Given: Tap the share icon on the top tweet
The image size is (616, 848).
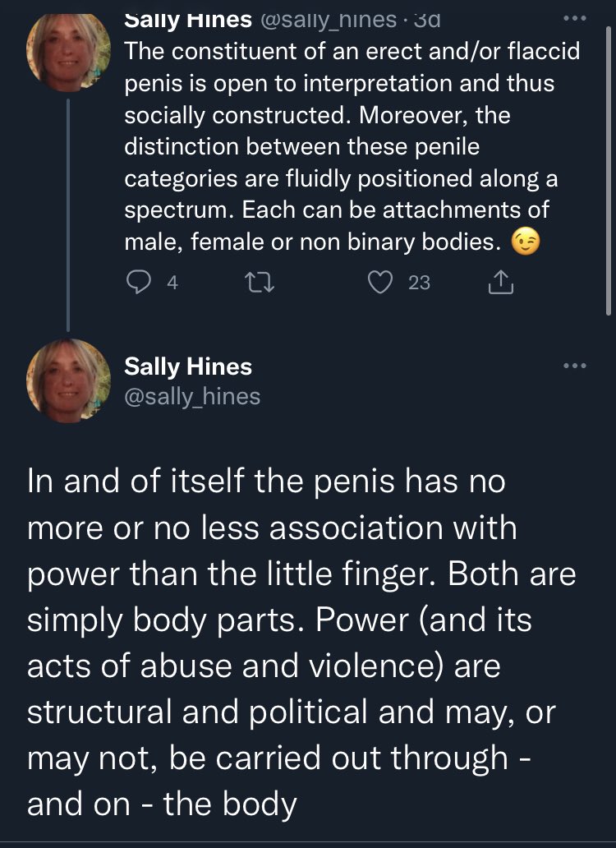Looking at the screenshot, I should point(500,283).
